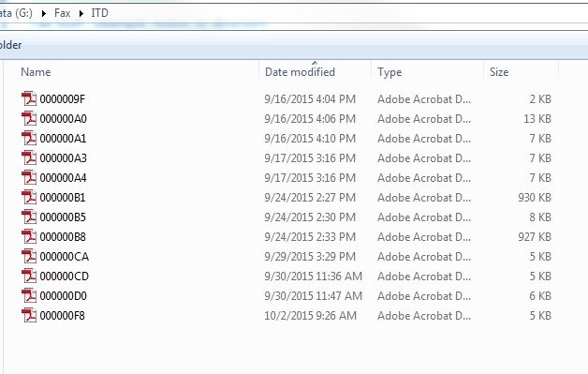Click the 8 KB size cell
This screenshot has width=588, height=374.
pos(540,217)
